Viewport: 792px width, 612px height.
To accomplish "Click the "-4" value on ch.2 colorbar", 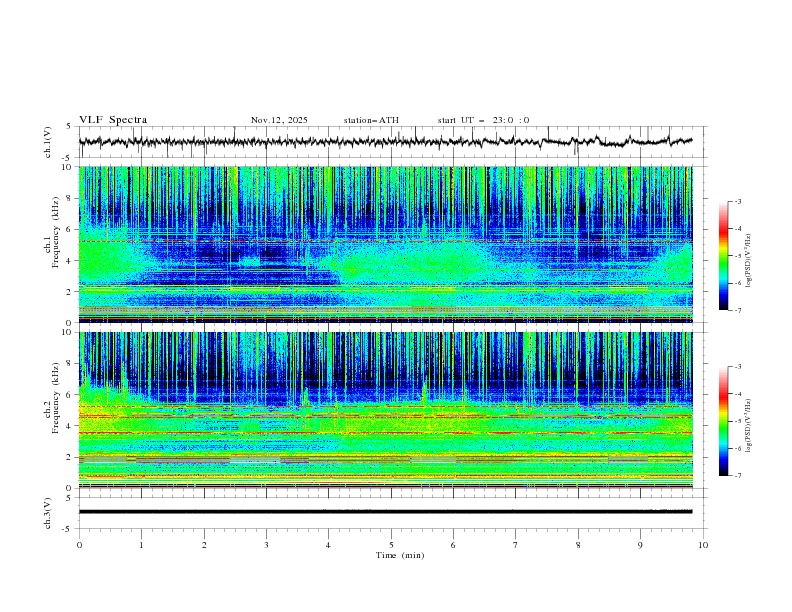I will click(x=737, y=394).
